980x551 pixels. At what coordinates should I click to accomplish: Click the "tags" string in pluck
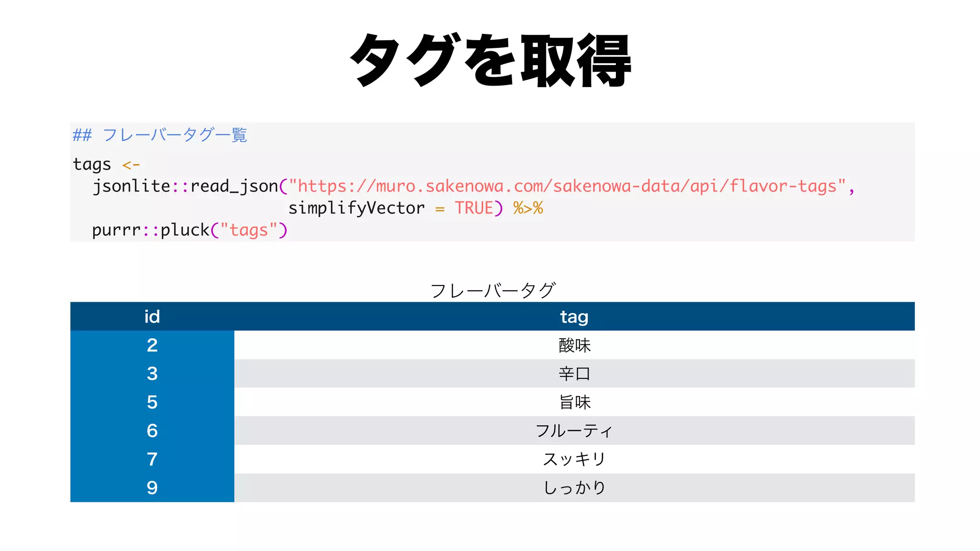(x=249, y=230)
